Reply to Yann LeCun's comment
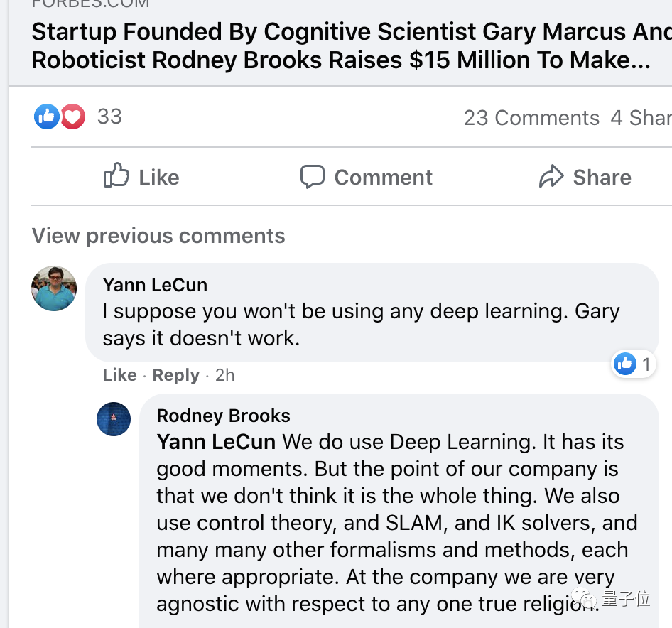Image resolution: width=672 pixels, height=628 pixels. (176, 375)
